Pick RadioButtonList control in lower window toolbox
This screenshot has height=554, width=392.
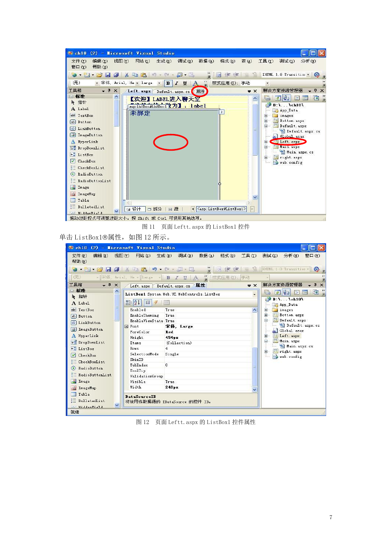[91, 375]
